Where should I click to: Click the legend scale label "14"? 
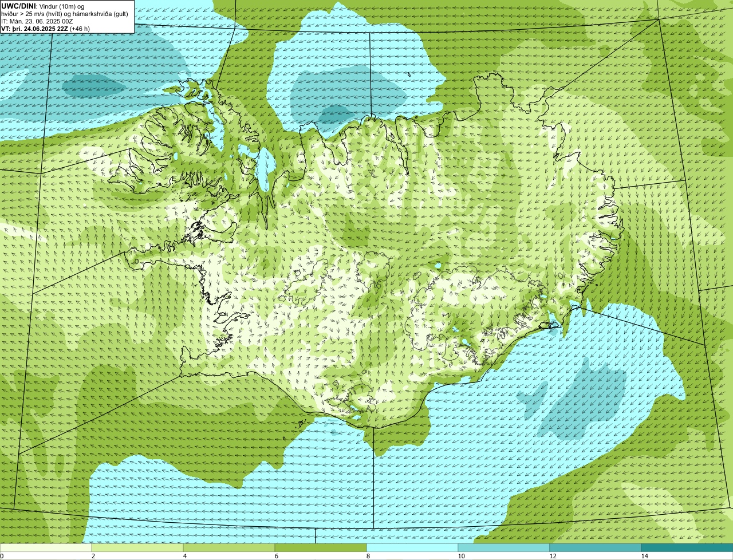(644, 556)
